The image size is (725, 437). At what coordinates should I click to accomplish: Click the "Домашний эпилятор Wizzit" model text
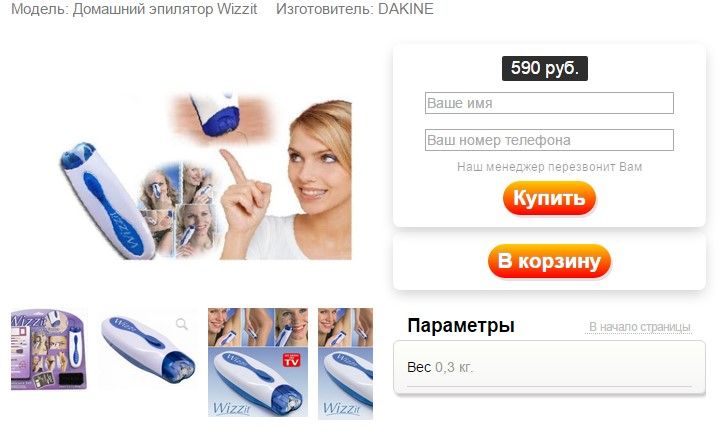click(x=165, y=9)
